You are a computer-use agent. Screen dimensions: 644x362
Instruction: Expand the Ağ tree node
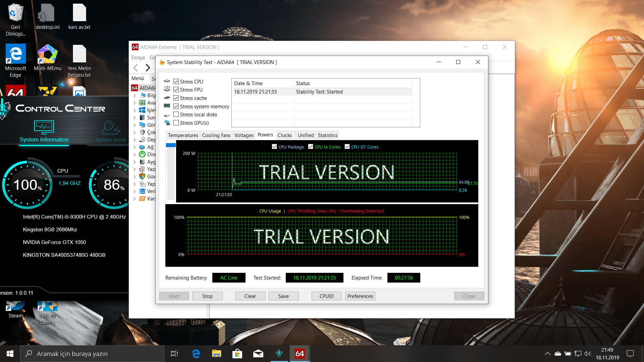click(x=135, y=147)
